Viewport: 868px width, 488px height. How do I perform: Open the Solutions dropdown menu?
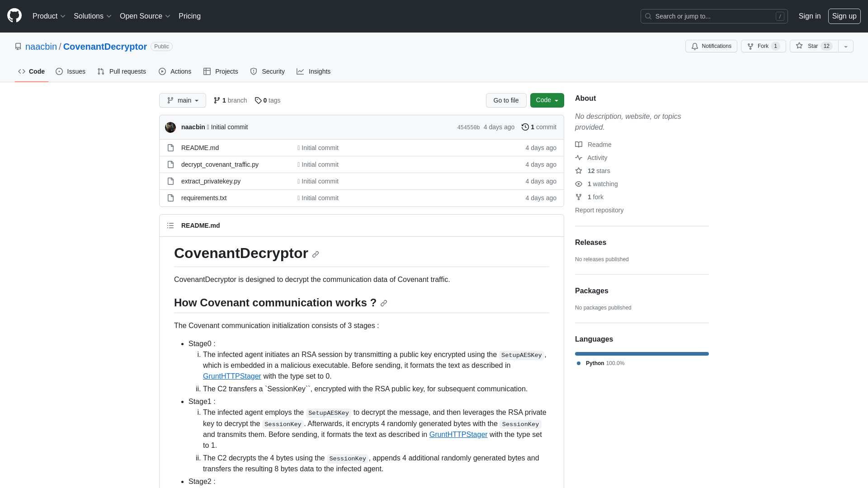[x=92, y=16]
